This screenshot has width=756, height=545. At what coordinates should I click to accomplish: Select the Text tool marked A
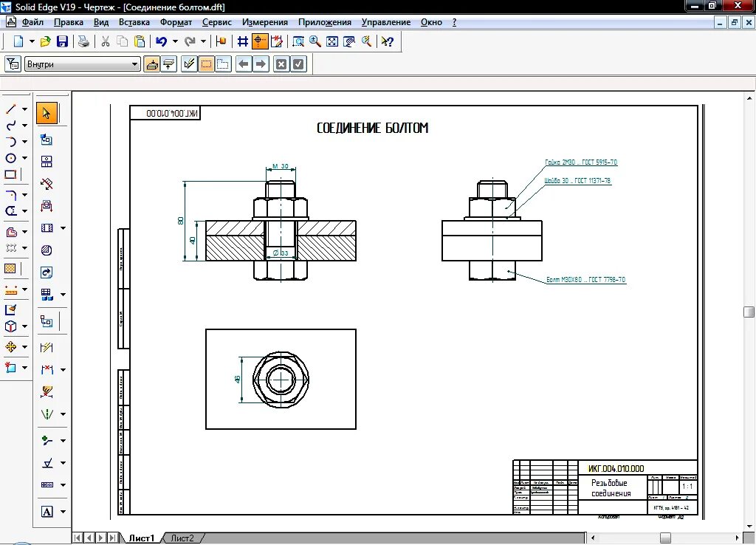[47, 512]
